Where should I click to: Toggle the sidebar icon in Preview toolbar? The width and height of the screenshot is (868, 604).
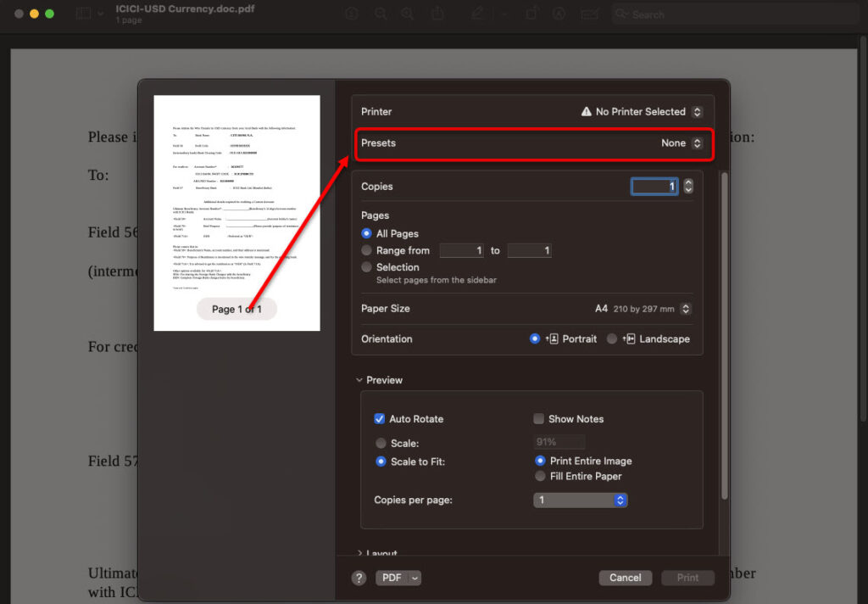(83, 14)
